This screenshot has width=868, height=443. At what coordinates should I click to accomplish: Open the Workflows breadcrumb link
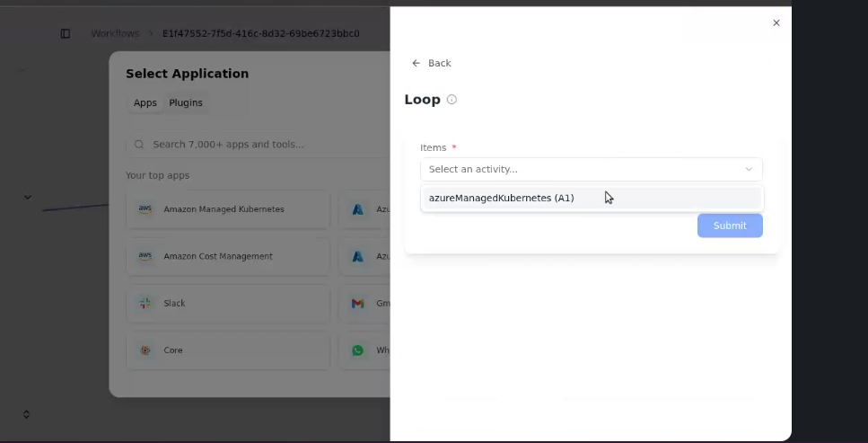click(x=115, y=34)
